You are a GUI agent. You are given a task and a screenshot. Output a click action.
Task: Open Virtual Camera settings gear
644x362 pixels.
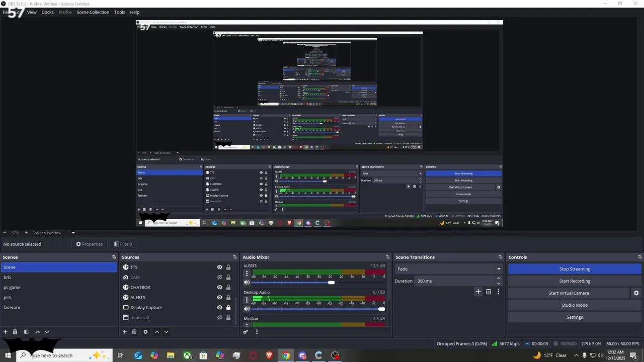point(636,293)
